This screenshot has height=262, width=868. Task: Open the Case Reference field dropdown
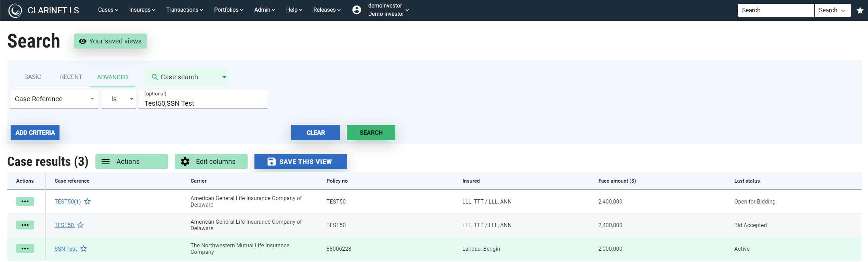coord(54,99)
